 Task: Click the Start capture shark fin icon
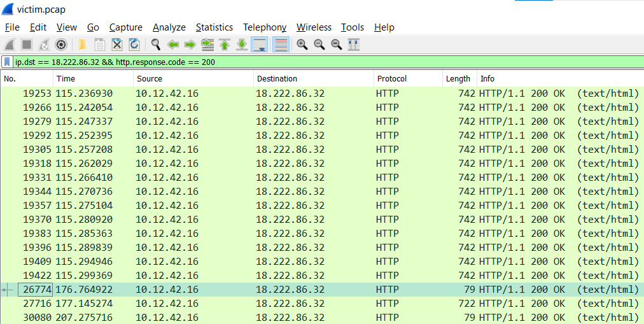tap(10, 45)
